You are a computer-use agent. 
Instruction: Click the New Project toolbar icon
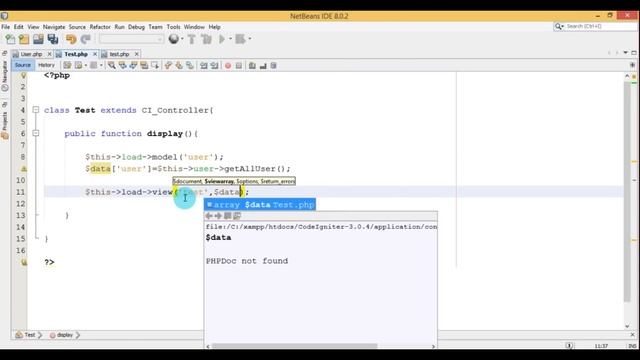24,39
